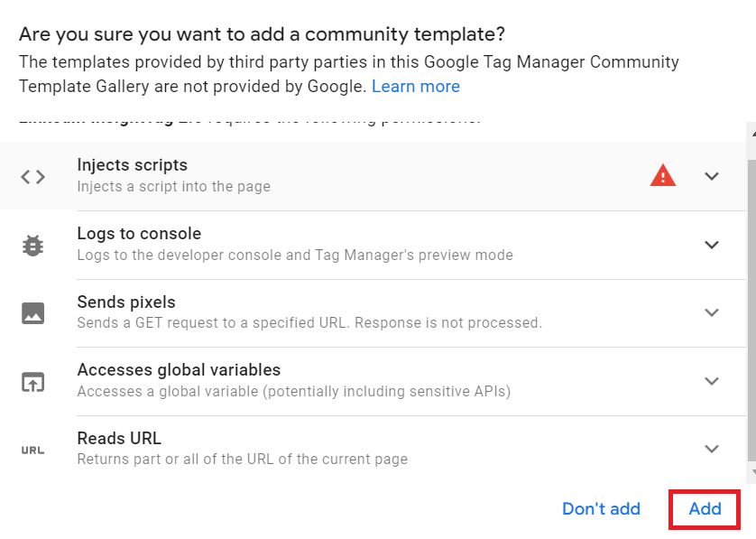Click 'Sends a GET request' description text
Viewport: 756px width, 539px height.
[309, 323]
